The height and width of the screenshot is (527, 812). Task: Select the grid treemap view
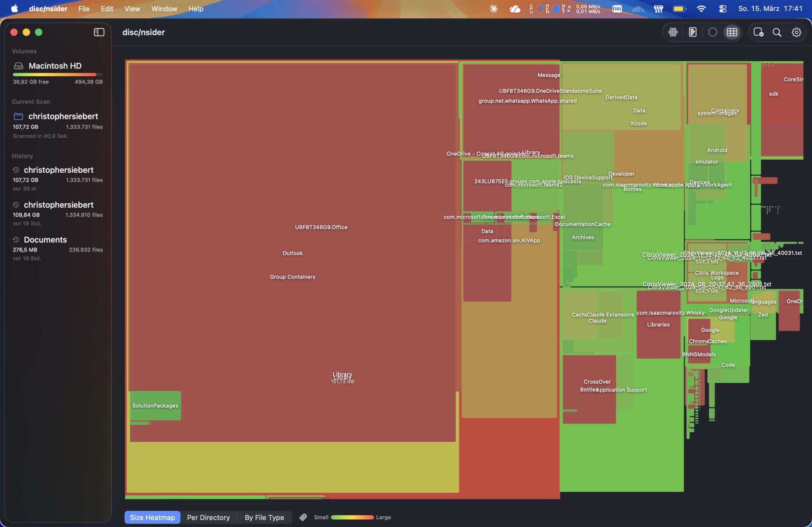click(732, 32)
